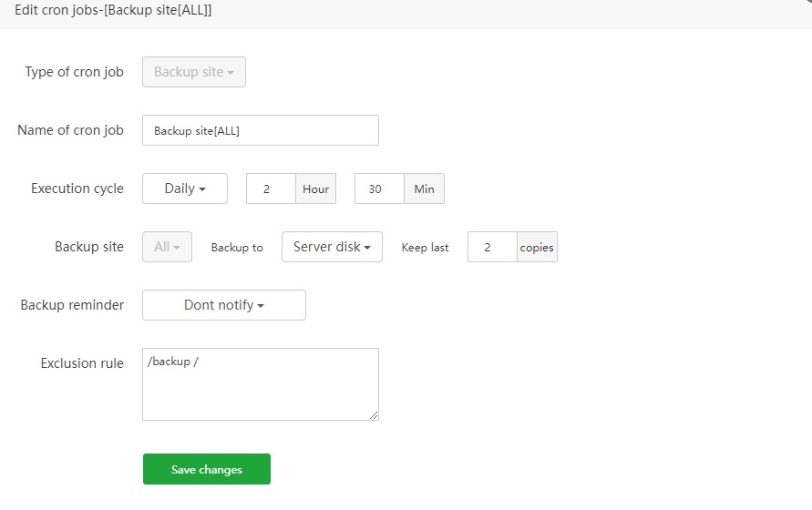Screen dimensions: 812x510
Task: Click the Backup reminder label
Action: tap(72, 305)
